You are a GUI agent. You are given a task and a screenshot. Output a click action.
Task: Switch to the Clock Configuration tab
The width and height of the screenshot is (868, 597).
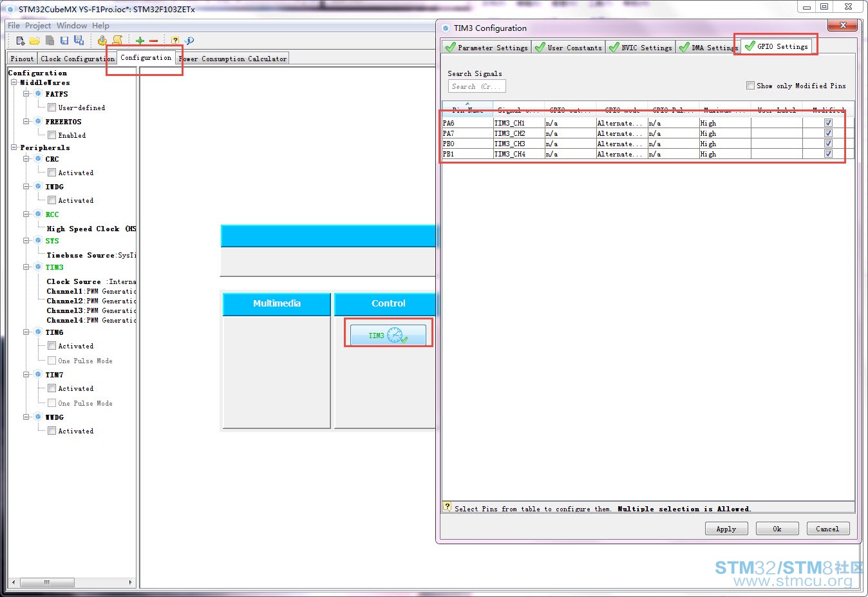77,59
